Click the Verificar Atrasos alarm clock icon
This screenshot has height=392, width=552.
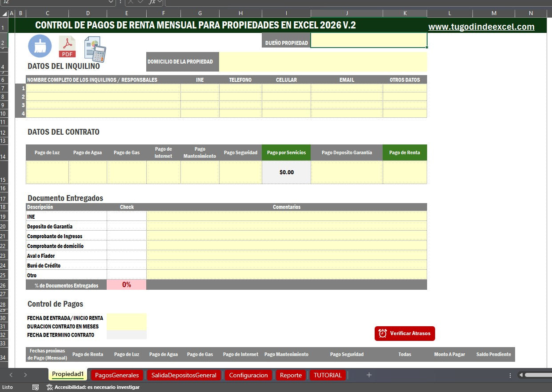tap(382, 333)
